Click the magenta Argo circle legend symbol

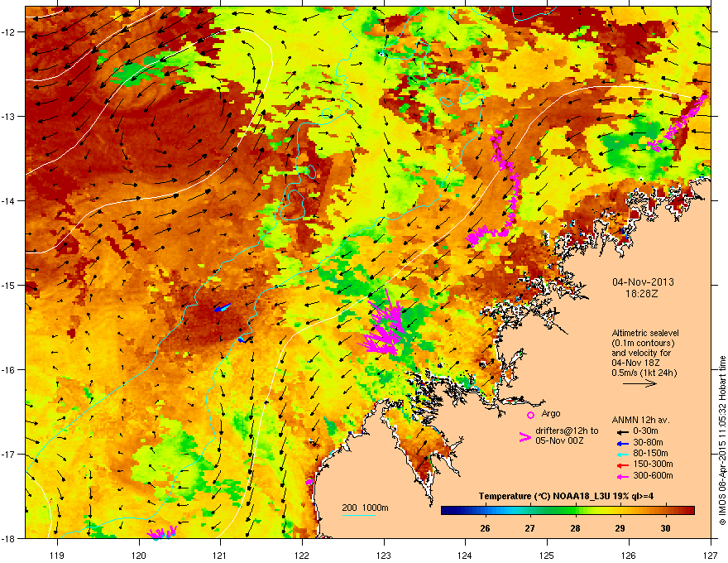tap(530, 415)
